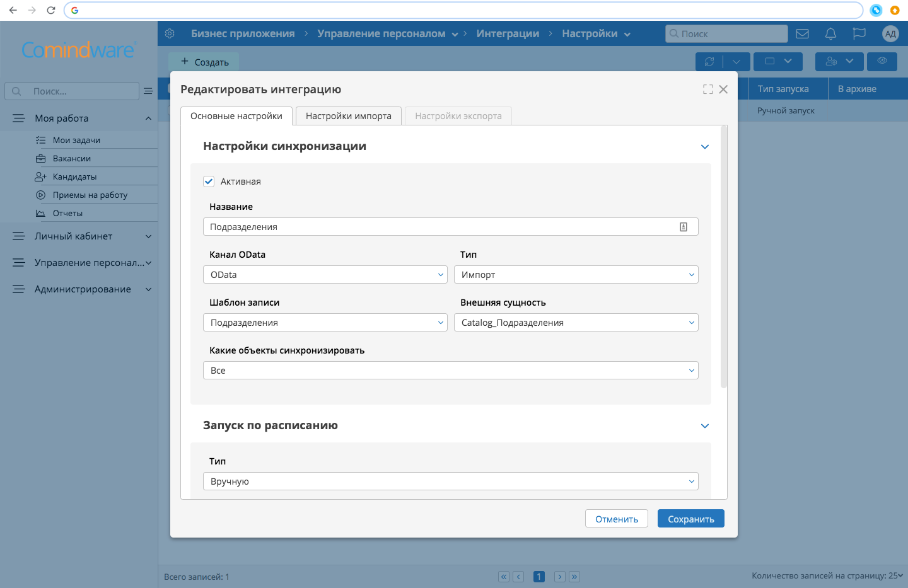The height and width of the screenshot is (588, 908).
Task: Switch to Основные настройки tab
Action: click(x=236, y=116)
